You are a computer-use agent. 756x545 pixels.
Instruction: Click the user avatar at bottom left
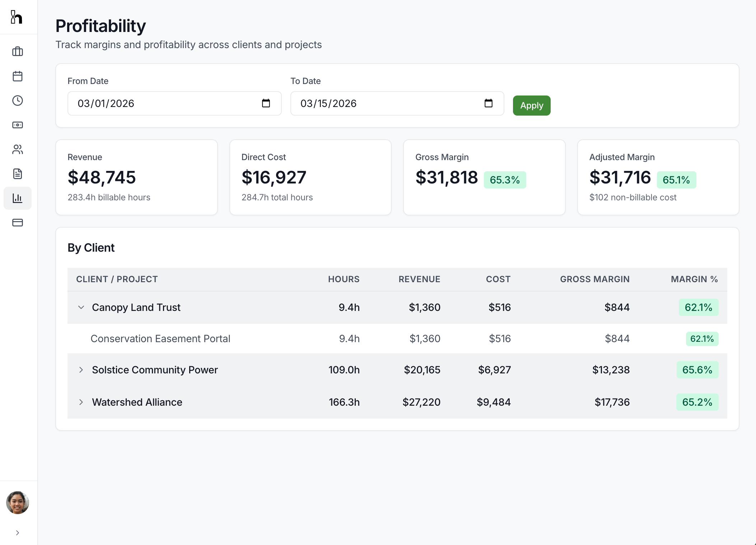pyautogui.click(x=18, y=502)
